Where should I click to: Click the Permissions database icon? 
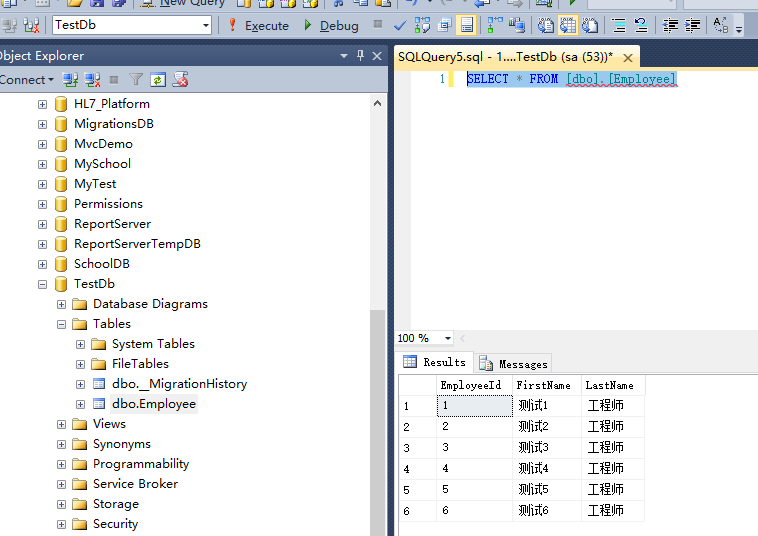click(61, 204)
